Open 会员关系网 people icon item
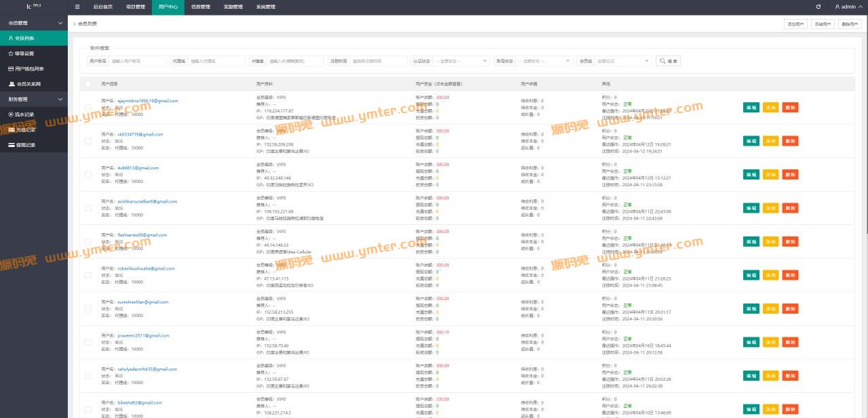This screenshot has height=418, width=868. coord(34,84)
